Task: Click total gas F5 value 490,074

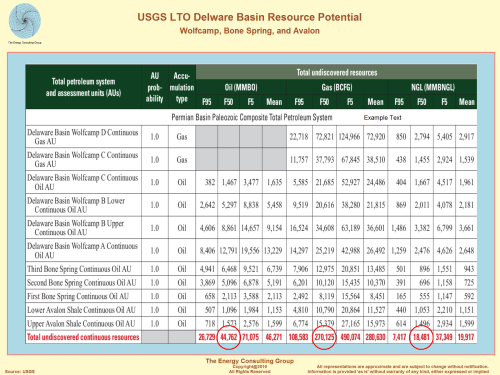Action: 350,337
